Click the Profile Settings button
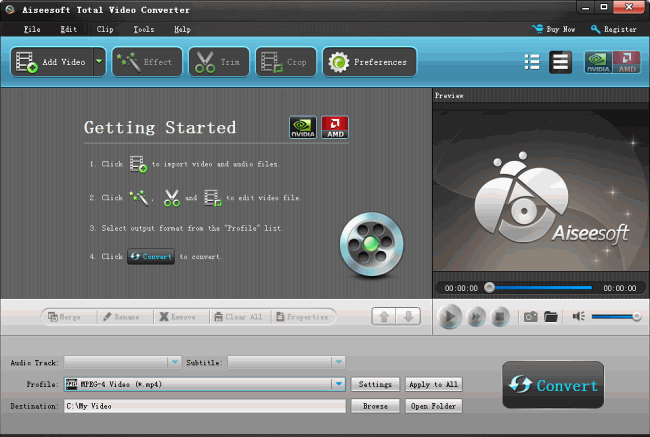Screen dimensions: 650x437 coord(375,384)
